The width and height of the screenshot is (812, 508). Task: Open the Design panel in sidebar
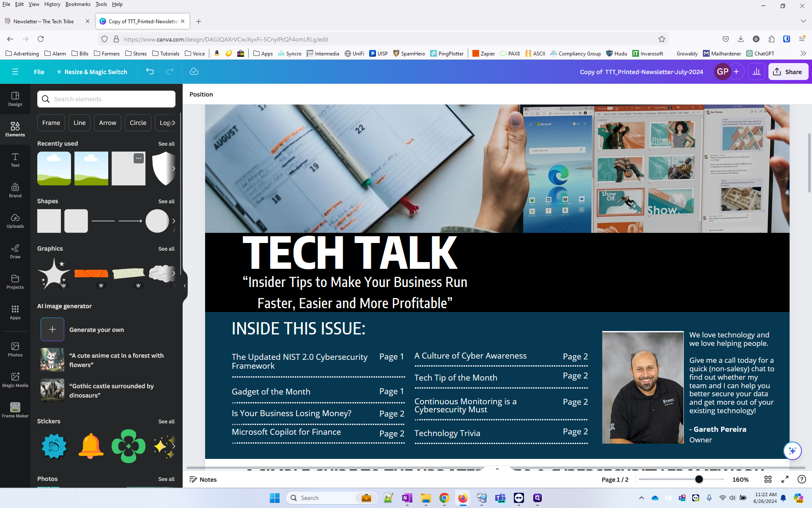15,99
